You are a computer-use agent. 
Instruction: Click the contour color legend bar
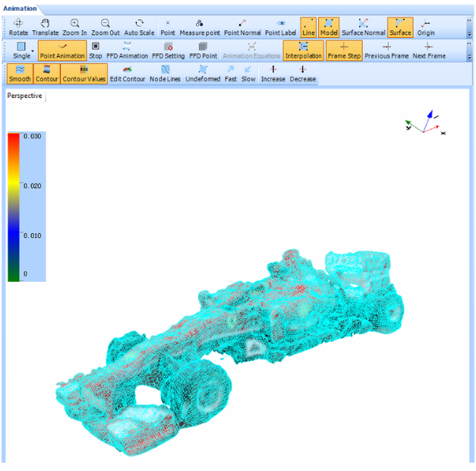pyautogui.click(x=14, y=206)
